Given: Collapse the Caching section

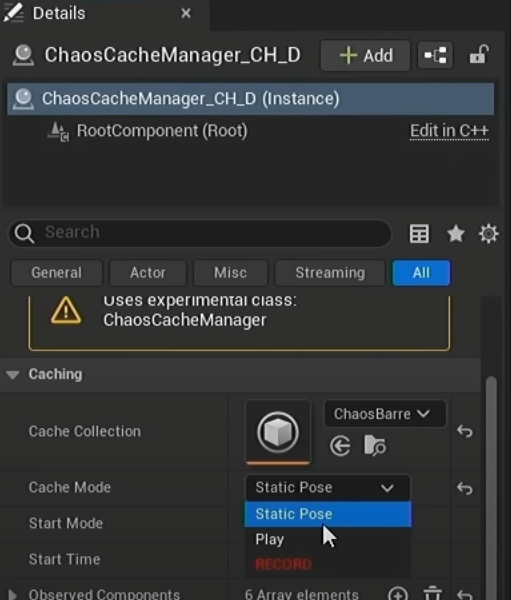Looking at the screenshot, I should click(x=13, y=374).
